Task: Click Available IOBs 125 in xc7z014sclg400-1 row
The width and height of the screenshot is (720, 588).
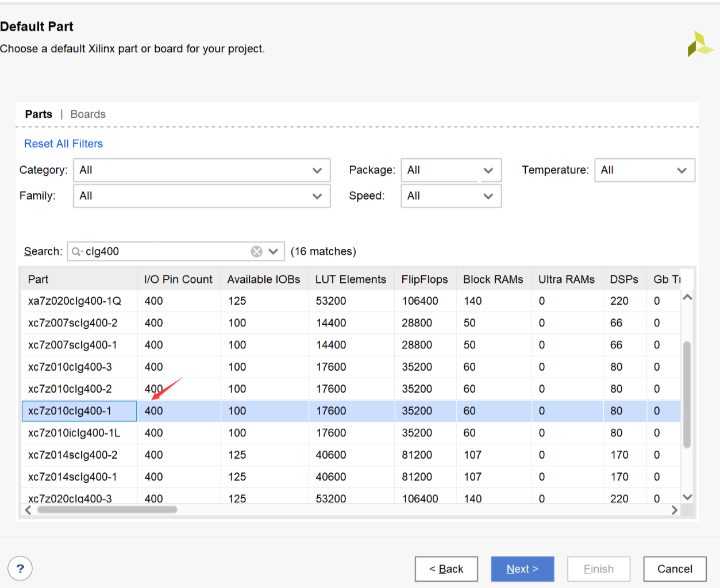Action: pyautogui.click(x=237, y=477)
